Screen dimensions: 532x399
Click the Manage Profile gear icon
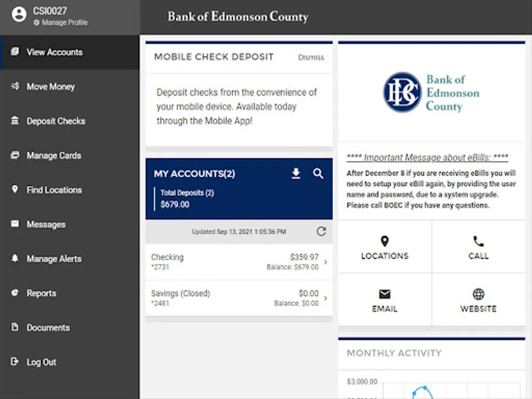click(x=36, y=23)
